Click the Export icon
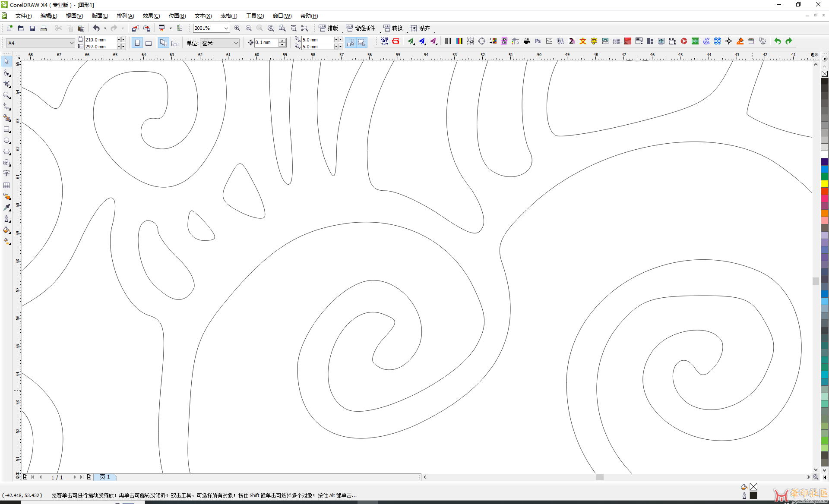The width and height of the screenshot is (829, 504). pos(147,28)
